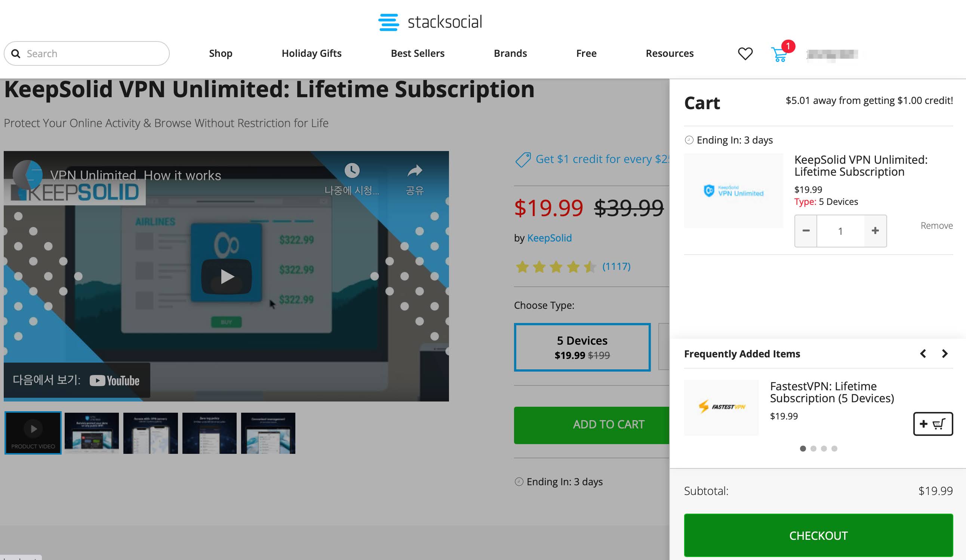
Task: Decrease cart quantity with minus button
Action: 806,231
